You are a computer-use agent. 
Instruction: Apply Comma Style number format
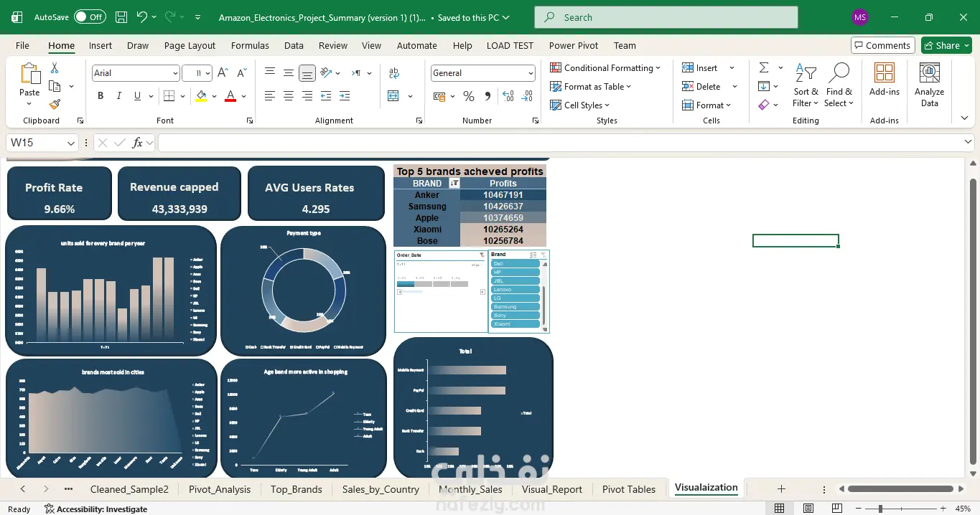[488, 96]
